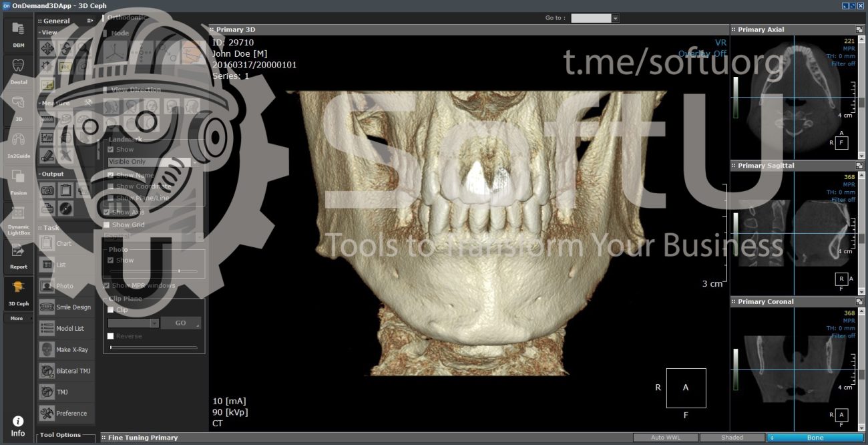Image resolution: width=868 pixels, height=445 pixels.
Task: Open the Go to dropdown
Action: tap(595, 18)
